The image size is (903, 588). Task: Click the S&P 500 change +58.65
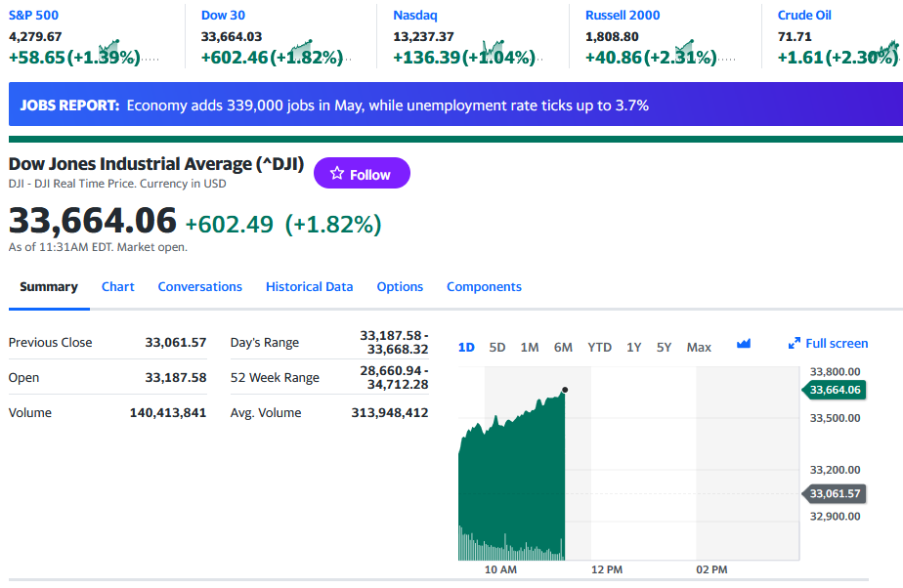coord(37,58)
